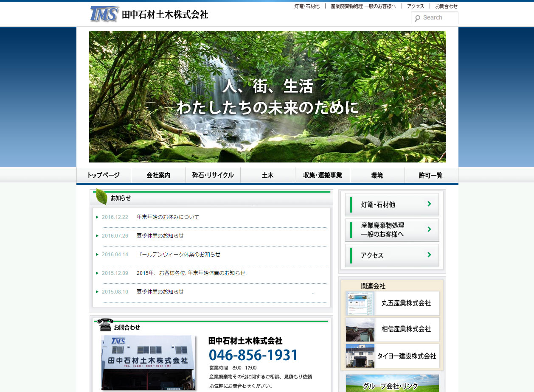Click the green leaf icon beside お知らせ
Image resolution: width=534 pixels, height=392 pixels.
[101, 197]
